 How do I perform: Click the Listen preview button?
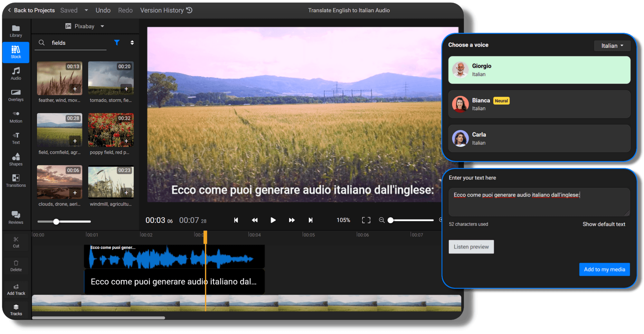[471, 247]
